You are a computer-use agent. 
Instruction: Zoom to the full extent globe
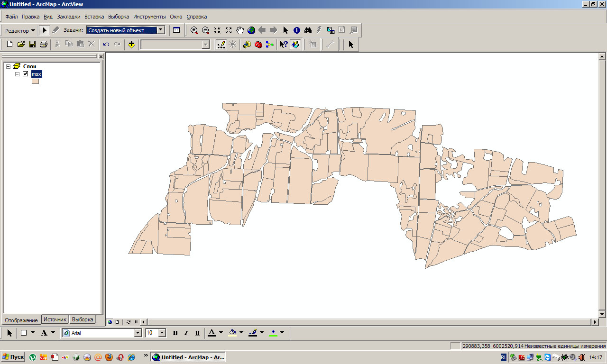(251, 30)
